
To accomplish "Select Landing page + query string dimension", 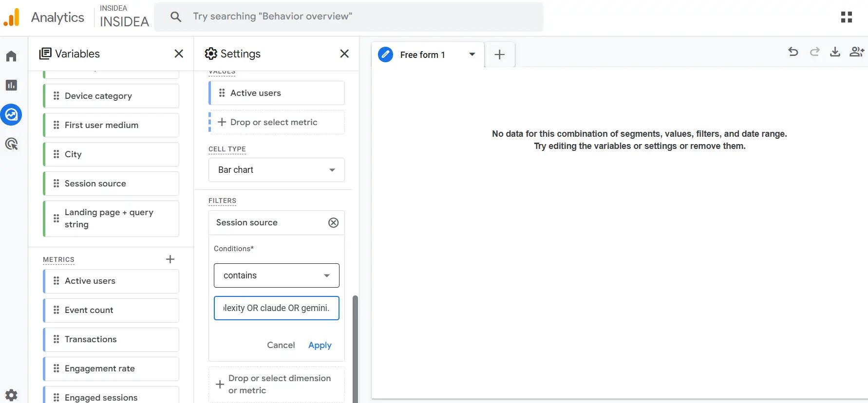I will [x=112, y=219].
